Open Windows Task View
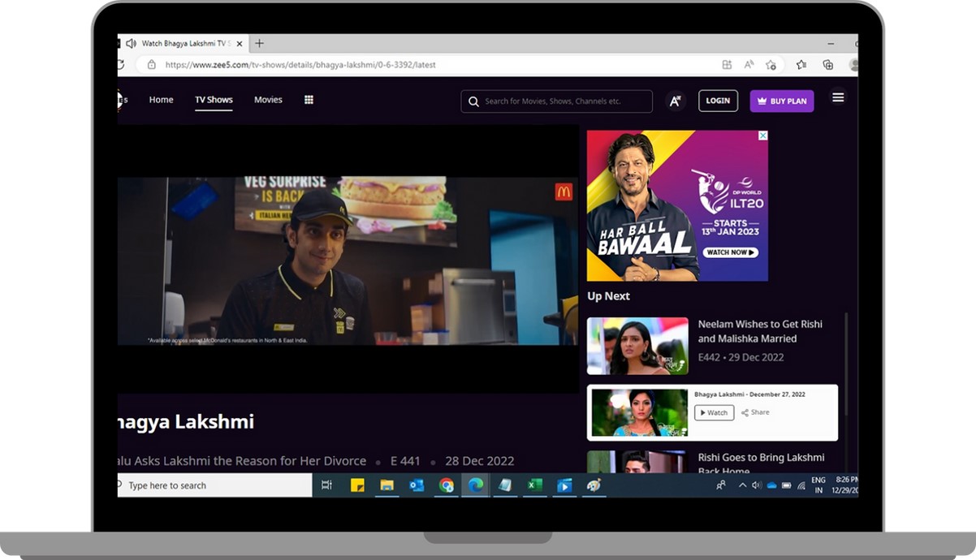976x560 pixels. (326, 485)
